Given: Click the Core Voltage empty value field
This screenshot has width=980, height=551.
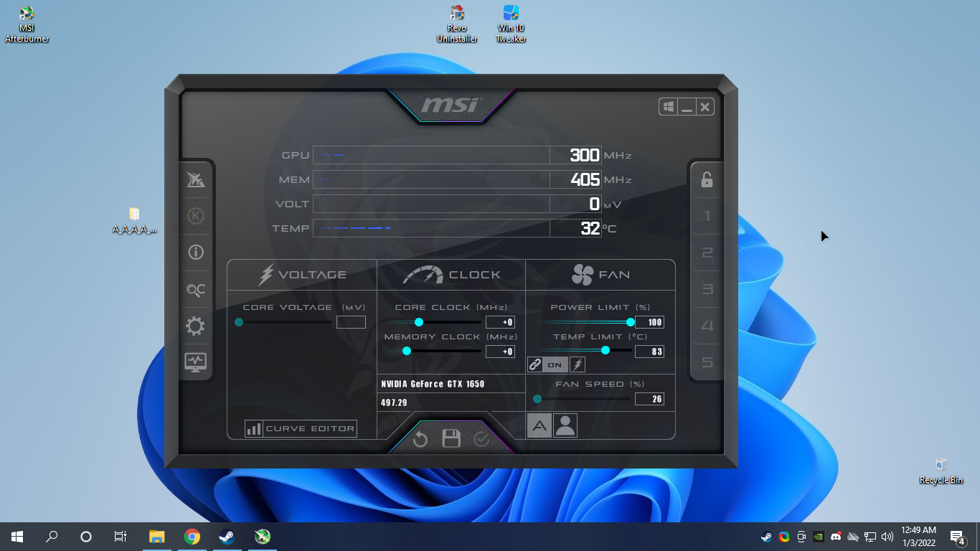Looking at the screenshot, I should tap(351, 322).
